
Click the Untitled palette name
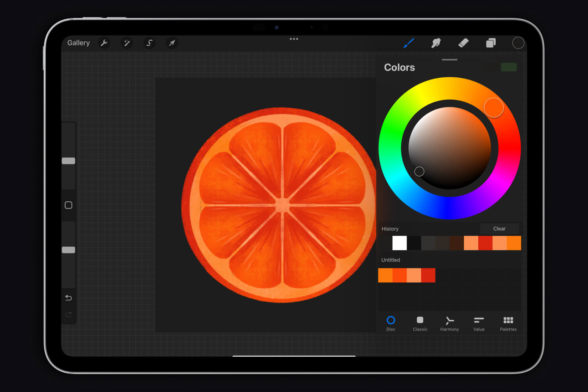point(391,260)
